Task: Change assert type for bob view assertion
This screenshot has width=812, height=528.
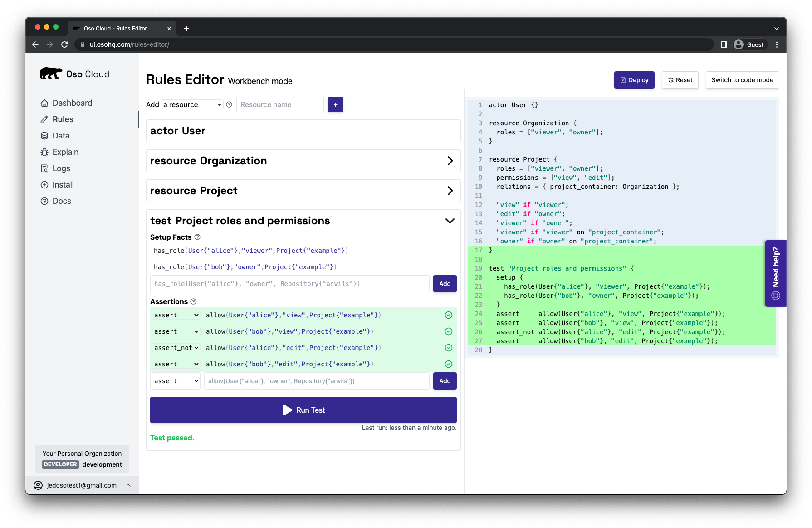Action: [x=176, y=331]
